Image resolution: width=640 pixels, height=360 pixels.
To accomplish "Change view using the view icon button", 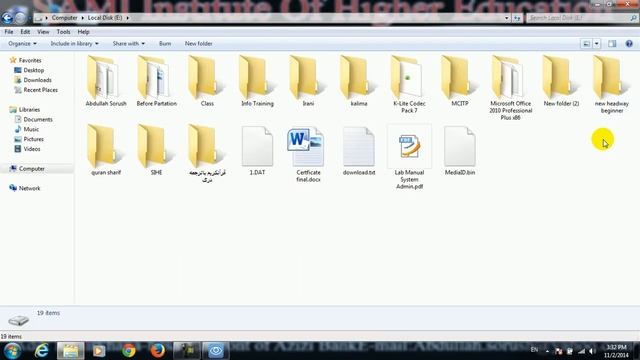I will point(586,43).
